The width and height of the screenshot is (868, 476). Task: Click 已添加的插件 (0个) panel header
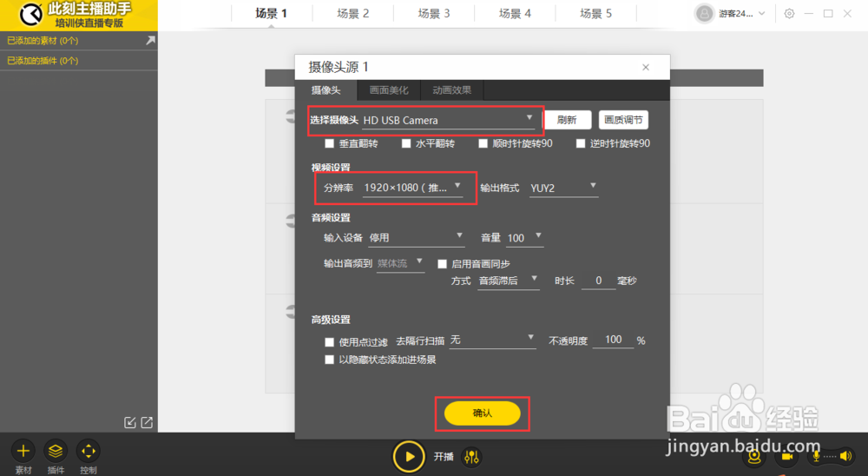[79, 61]
